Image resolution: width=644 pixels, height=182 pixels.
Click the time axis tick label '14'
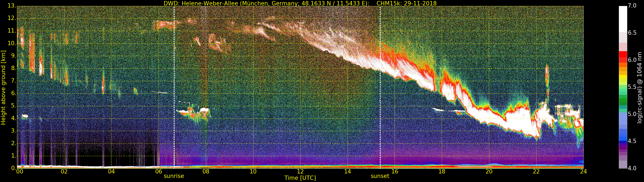click(348, 171)
